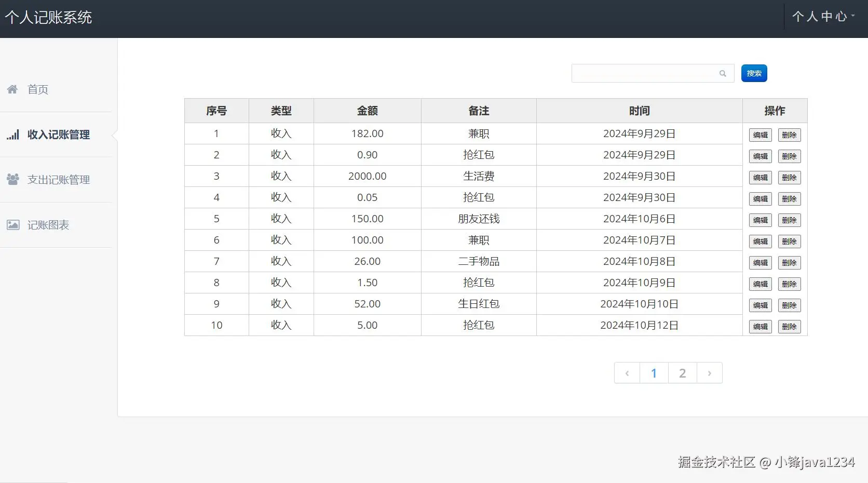The image size is (868, 483).
Task: Delete the 生日红包 record
Action: coord(789,305)
